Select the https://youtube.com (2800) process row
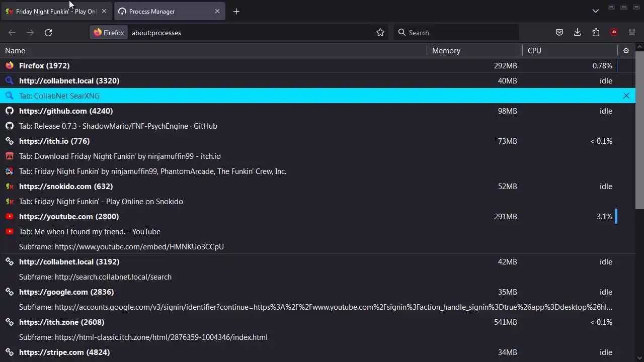The height and width of the screenshot is (362, 644). coord(317,216)
